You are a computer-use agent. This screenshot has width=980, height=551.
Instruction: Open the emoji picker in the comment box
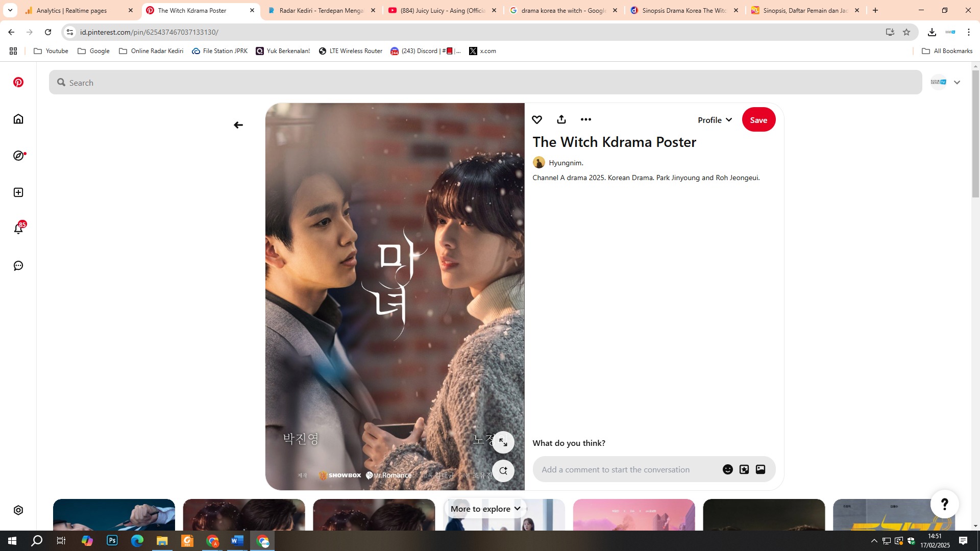click(x=728, y=469)
